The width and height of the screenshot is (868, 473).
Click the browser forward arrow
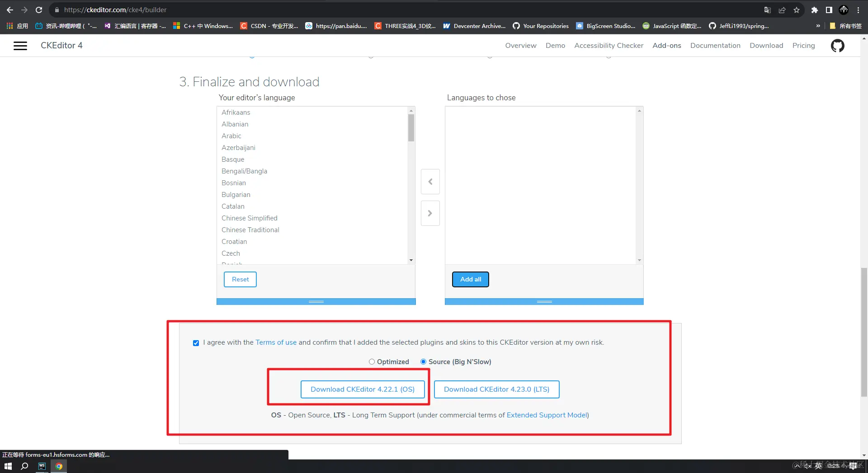[x=24, y=10]
